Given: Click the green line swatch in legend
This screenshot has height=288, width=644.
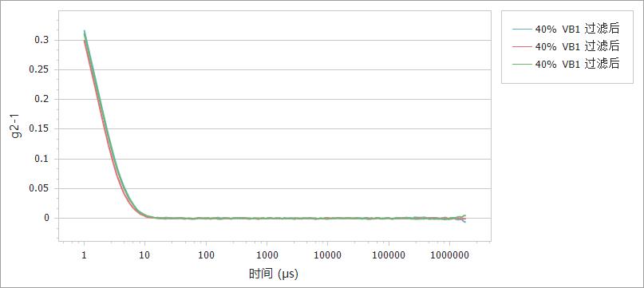Looking at the screenshot, I should 522,65.
